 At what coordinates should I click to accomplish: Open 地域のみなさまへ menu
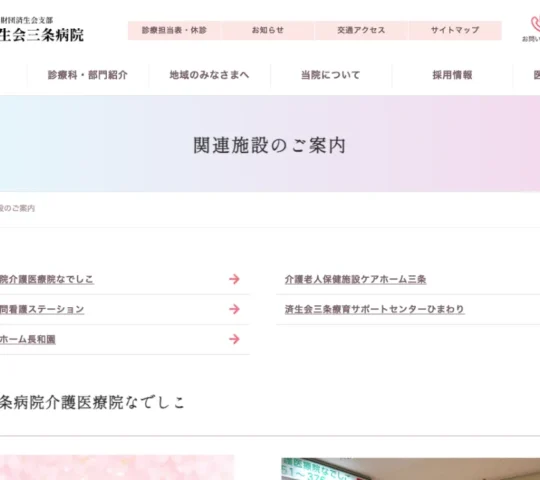click(x=209, y=75)
